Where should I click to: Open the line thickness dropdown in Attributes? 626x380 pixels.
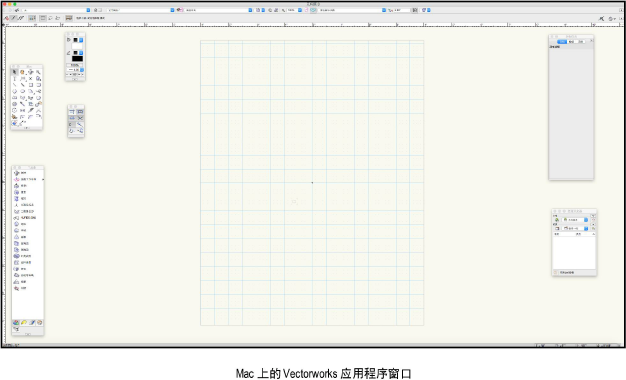click(82, 69)
